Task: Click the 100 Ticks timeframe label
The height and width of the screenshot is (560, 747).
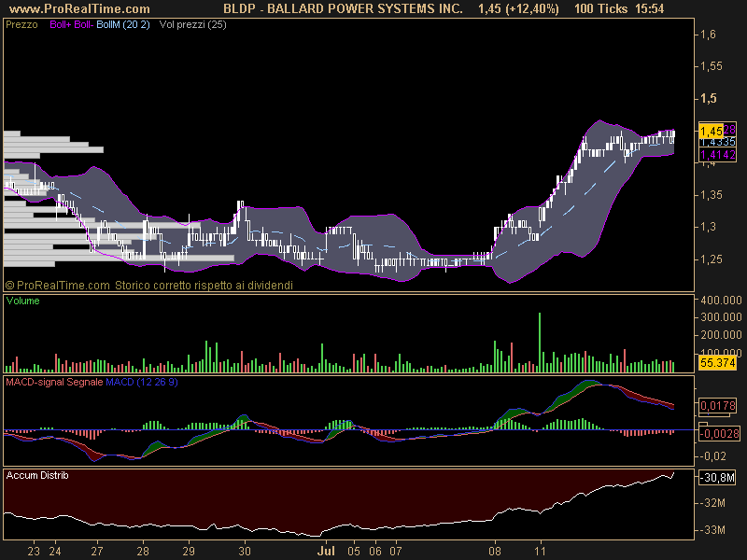Action: coord(600,8)
